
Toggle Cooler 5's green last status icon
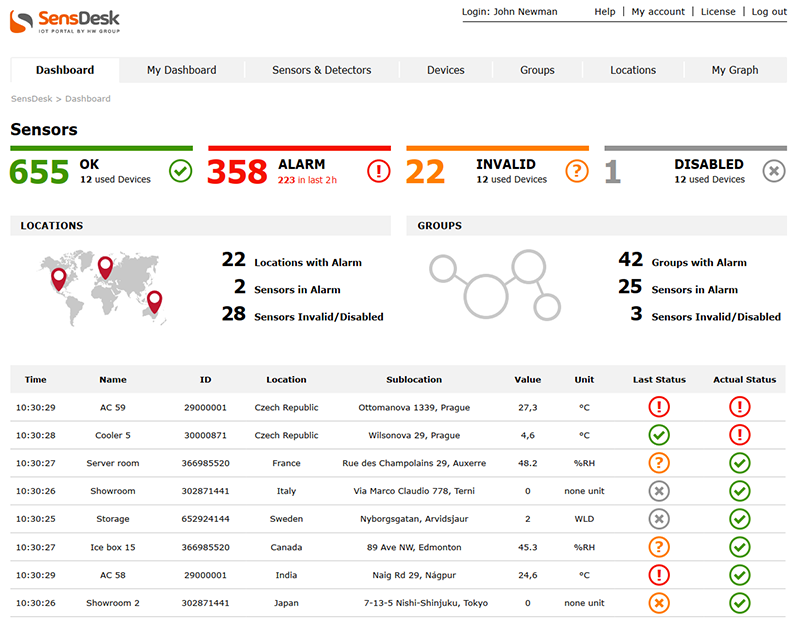coord(659,435)
